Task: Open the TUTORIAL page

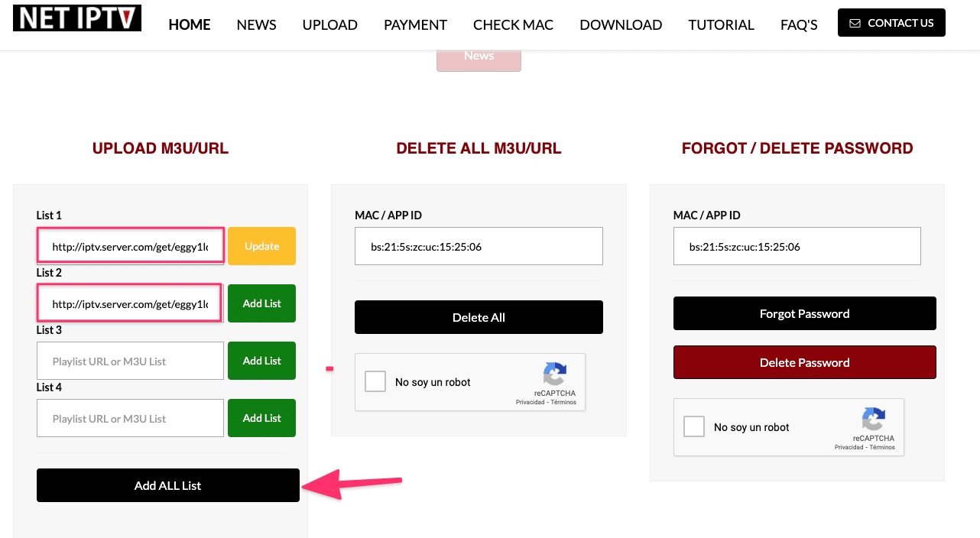Action: 721,24
